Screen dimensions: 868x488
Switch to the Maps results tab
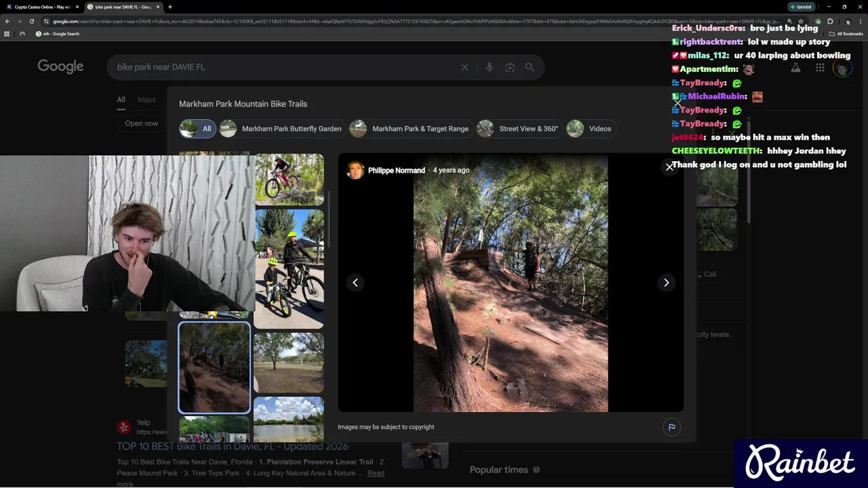coord(146,100)
